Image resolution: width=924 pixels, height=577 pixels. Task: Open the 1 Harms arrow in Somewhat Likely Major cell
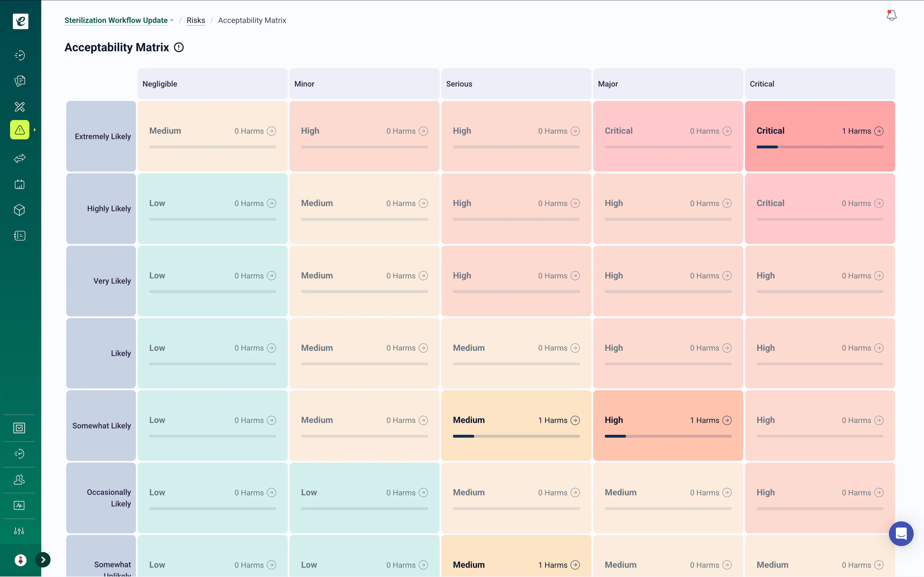pyautogui.click(x=727, y=420)
